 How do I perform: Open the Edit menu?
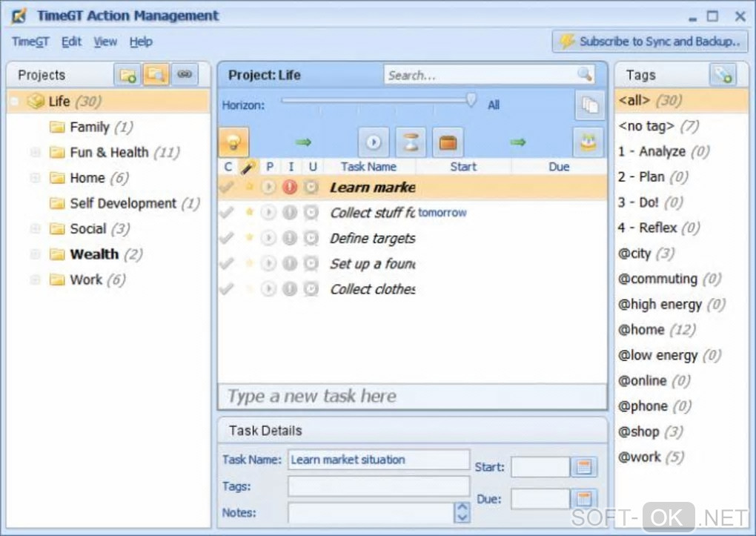(x=71, y=42)
